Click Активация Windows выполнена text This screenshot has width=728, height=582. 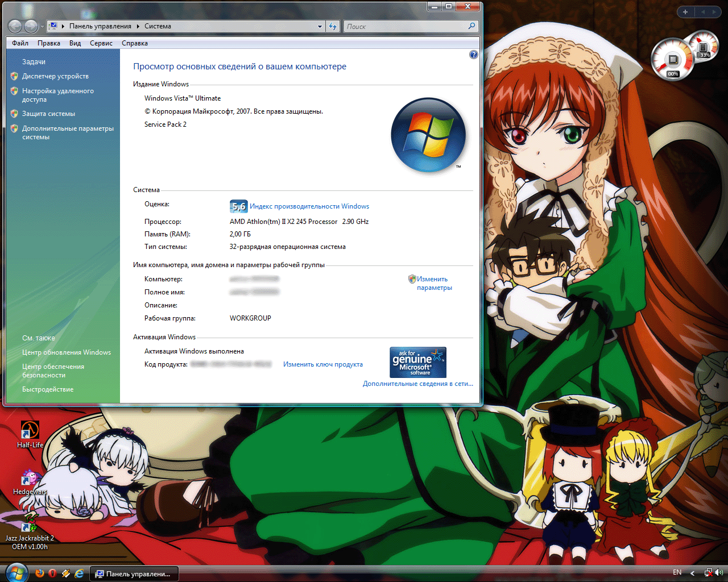tap(194, 351)
